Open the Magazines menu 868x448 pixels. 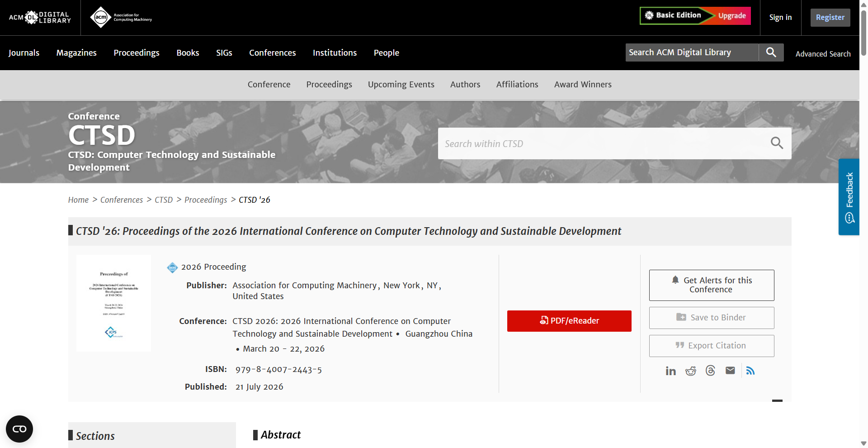(x=76, y=53)
